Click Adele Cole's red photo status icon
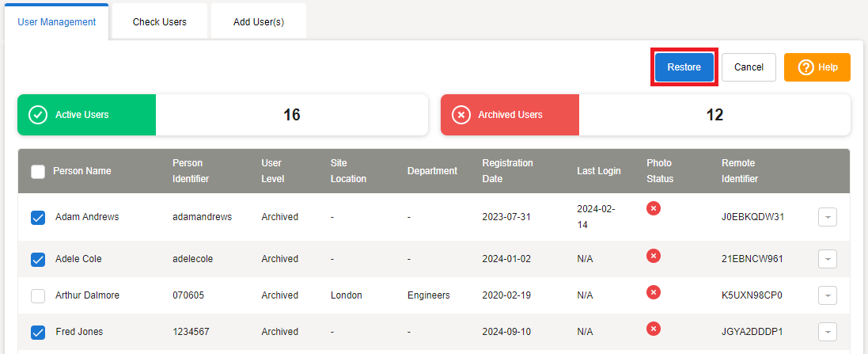 tap(654, 256)
